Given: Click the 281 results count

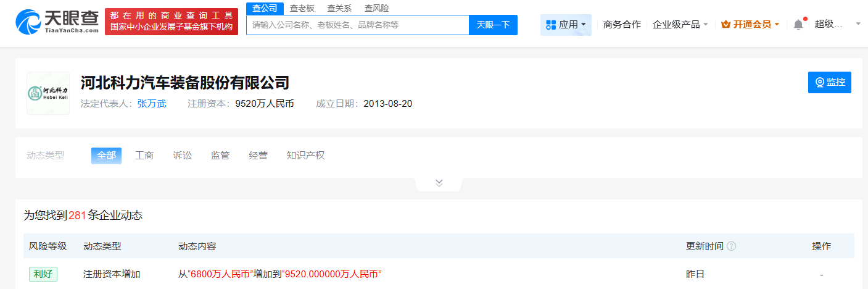Looking at the screenshot, I should (77, 216).
